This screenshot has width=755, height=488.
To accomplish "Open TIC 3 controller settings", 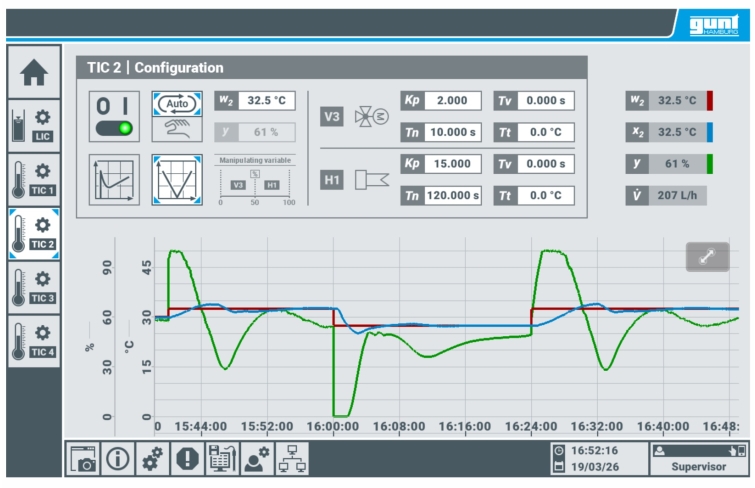I will [x=34, y=288].
